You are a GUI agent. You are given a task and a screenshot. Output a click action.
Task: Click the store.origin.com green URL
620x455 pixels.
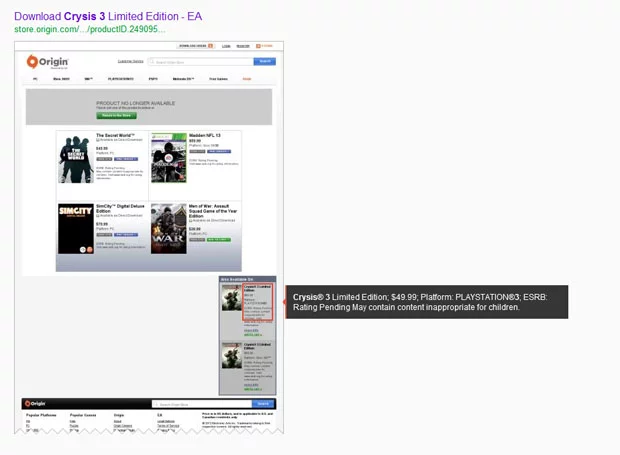click(90, 29)
